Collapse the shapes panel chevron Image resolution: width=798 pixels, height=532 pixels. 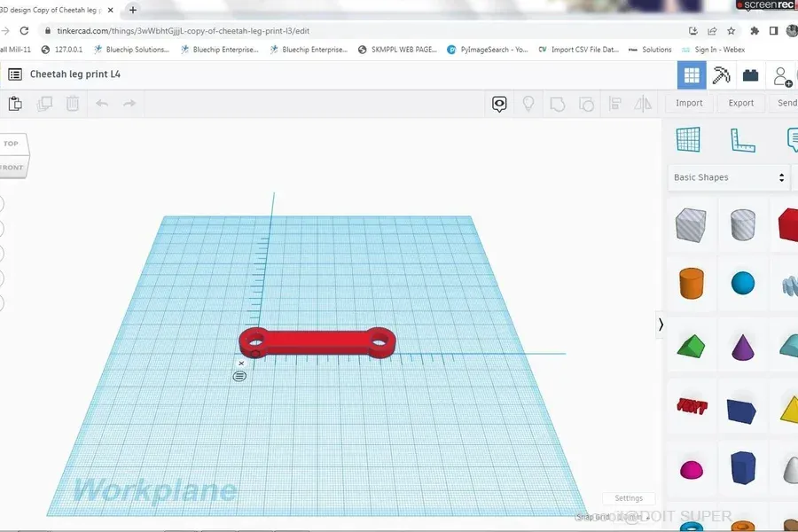661,325
